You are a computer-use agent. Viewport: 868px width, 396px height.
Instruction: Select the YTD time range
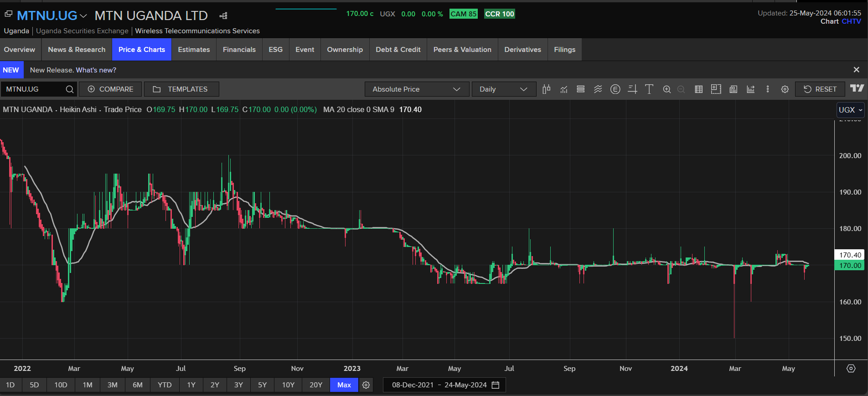click(165, 385)
